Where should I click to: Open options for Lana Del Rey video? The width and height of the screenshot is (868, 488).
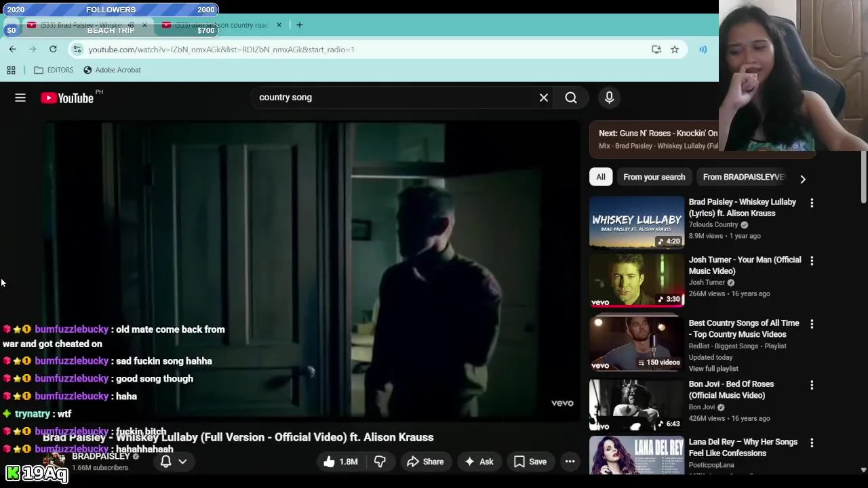[812, 443]
